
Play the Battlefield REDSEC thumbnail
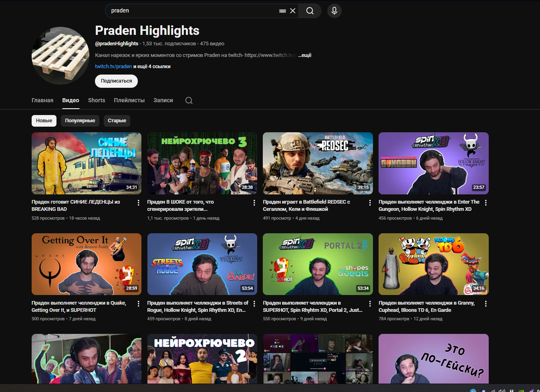click(x=318, y=164)
